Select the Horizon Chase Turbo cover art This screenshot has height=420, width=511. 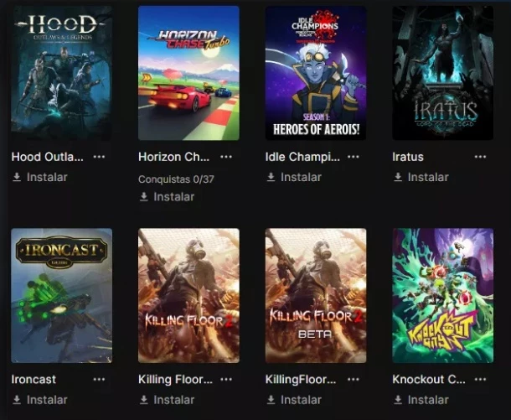tap(188, 73)
